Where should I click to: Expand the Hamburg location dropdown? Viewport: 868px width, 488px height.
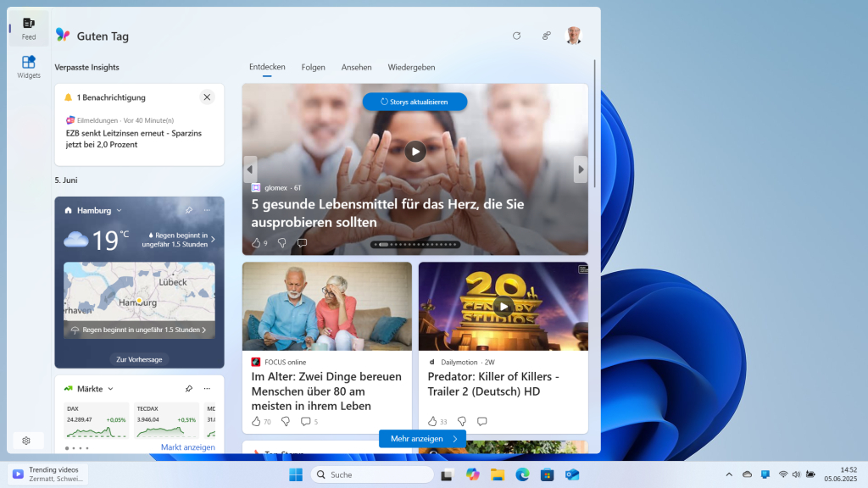(119, 211)
